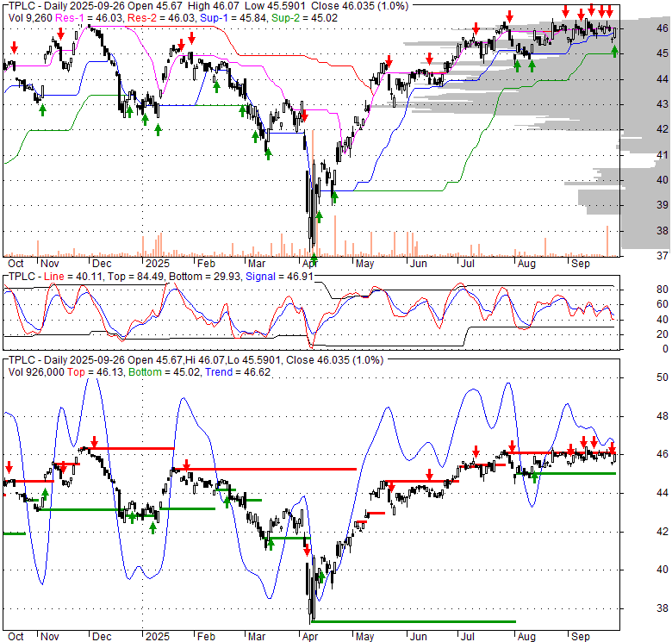Click the Sup-1 = 45.84 label
672x642 pixels.
[x=233, y=18]
